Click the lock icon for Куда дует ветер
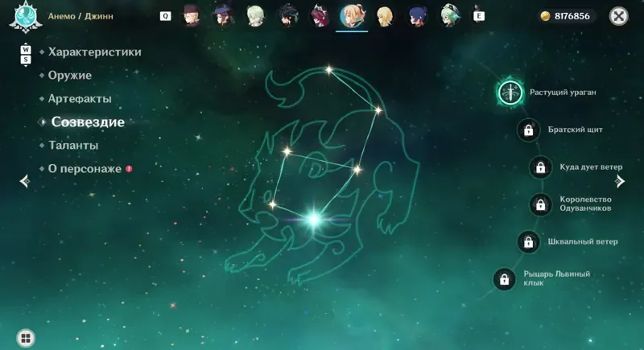This screenshot has height=350, width=644. (x=540, y=167)
